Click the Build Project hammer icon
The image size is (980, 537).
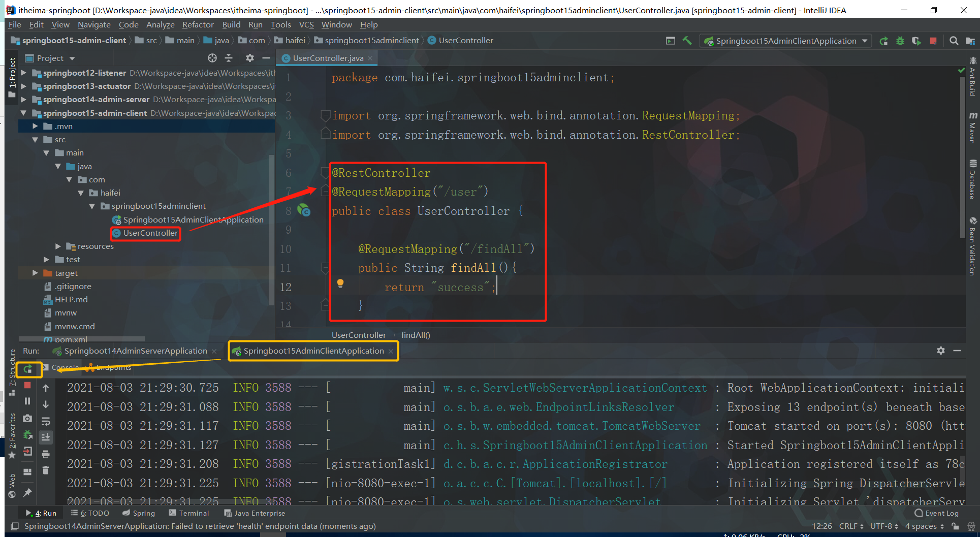pyautogui.click(x=687, y=41)
